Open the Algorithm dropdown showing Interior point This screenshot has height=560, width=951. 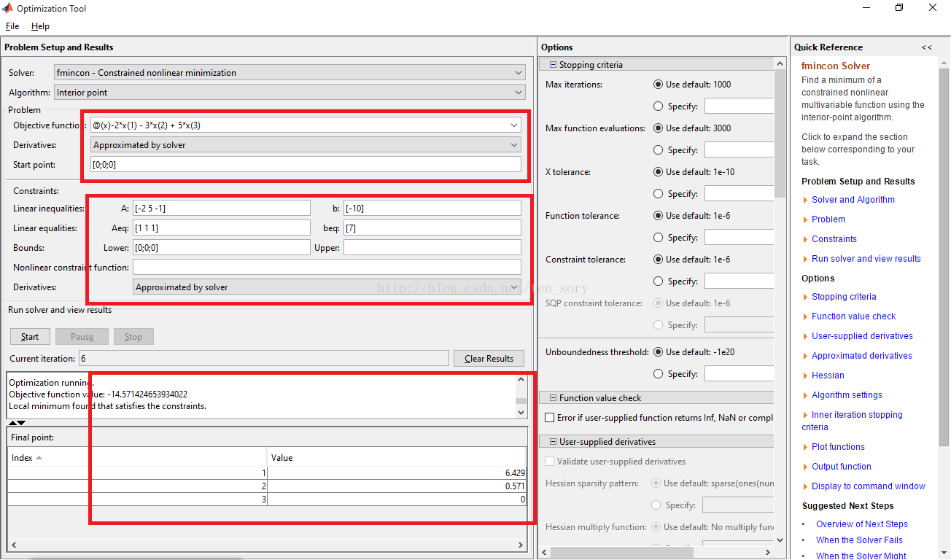(x=290, y=93)
